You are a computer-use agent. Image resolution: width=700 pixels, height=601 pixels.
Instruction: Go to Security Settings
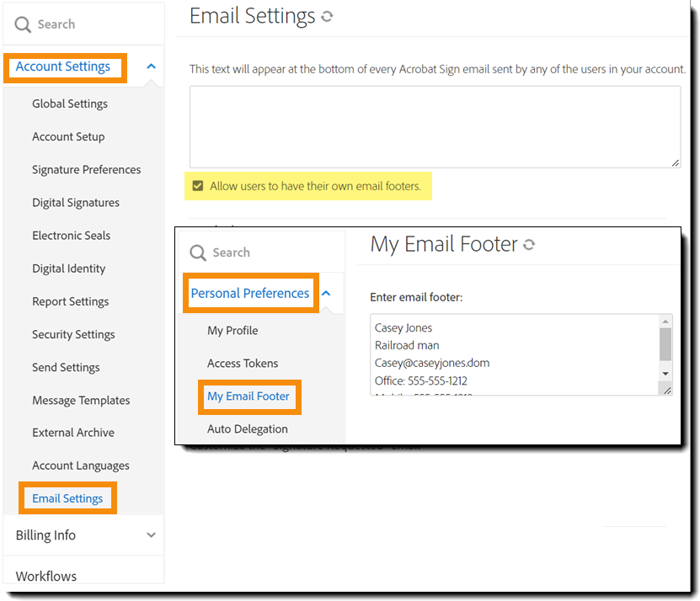73,335
